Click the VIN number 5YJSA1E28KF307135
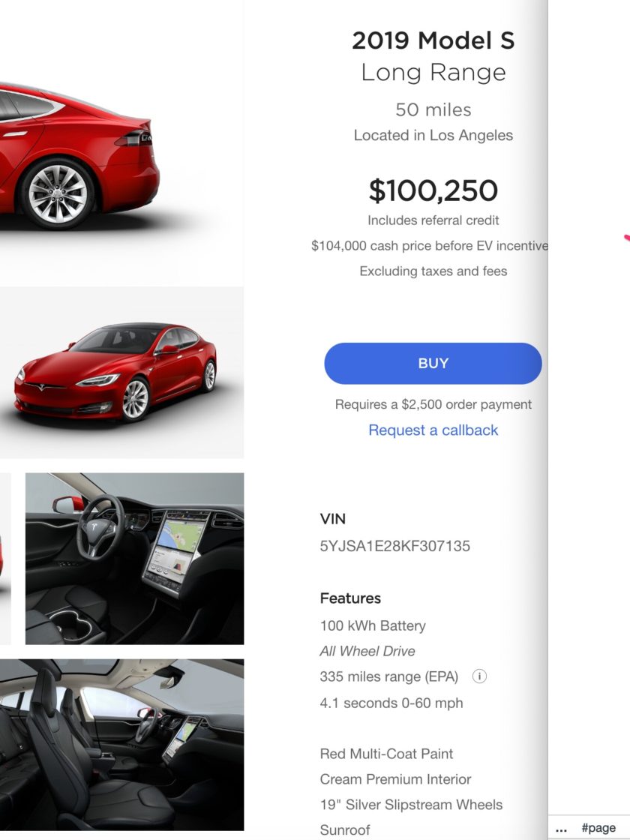The height and width of the screenshot is (840, 630). pyautogui.click(x=394, y=546)
